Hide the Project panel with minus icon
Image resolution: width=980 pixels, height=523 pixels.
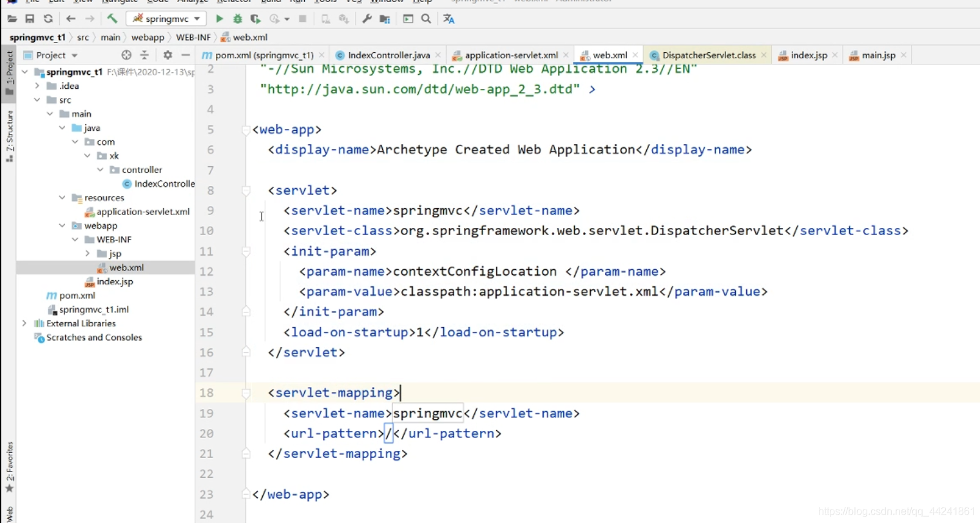coord(186,55)
